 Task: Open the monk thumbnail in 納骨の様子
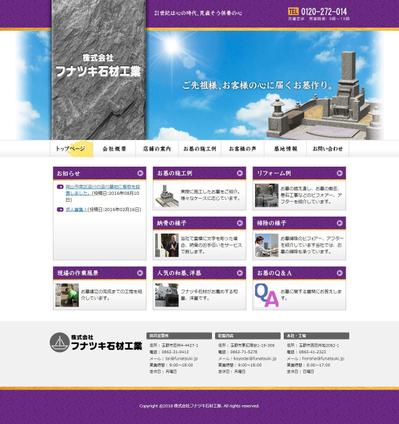(x=167, y=245)
